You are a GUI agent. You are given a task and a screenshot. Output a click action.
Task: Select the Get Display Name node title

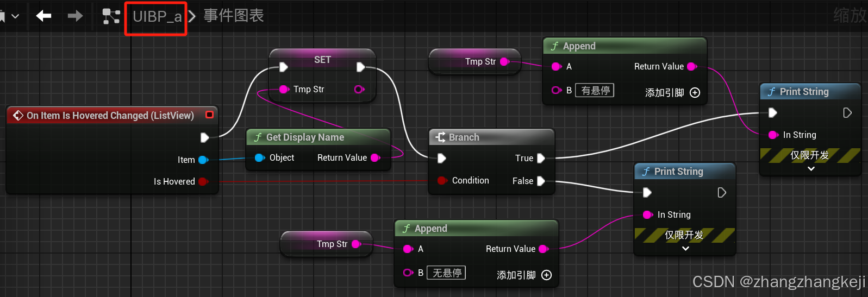[305, 137]
